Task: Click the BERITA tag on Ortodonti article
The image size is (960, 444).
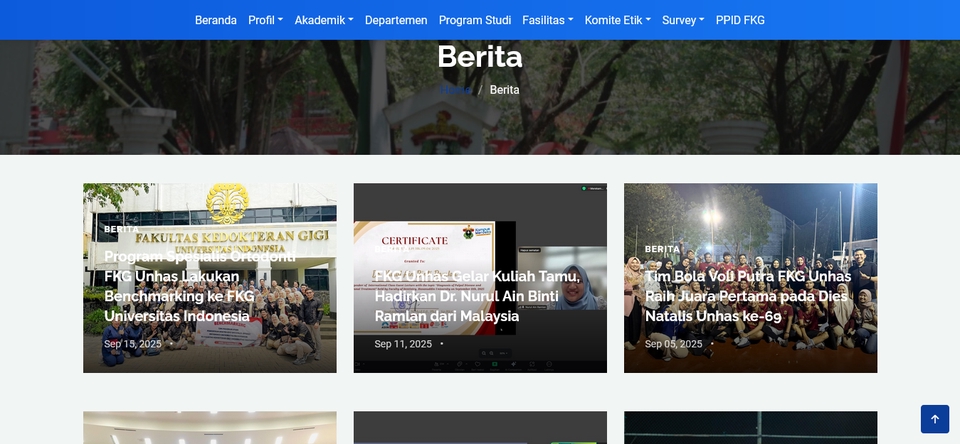Action: [122, 229]
